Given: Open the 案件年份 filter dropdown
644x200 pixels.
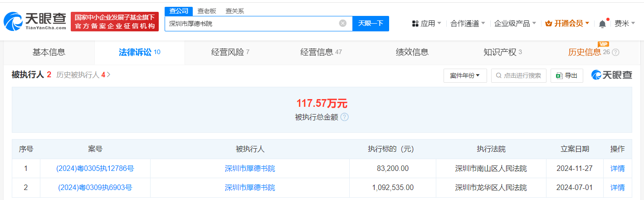Looking at the screenshot, I should [x=465, y=75].
